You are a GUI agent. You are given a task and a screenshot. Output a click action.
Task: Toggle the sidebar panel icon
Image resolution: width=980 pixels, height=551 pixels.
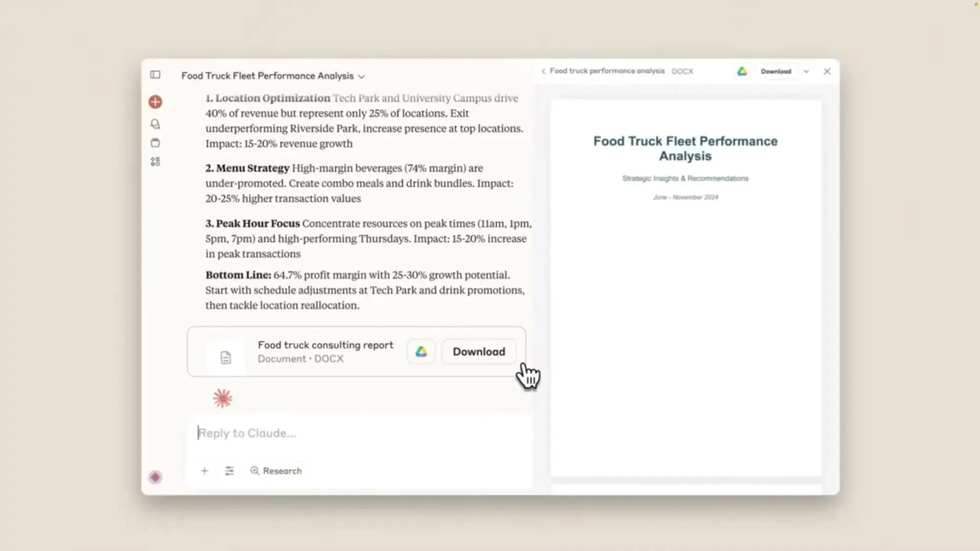155,75
